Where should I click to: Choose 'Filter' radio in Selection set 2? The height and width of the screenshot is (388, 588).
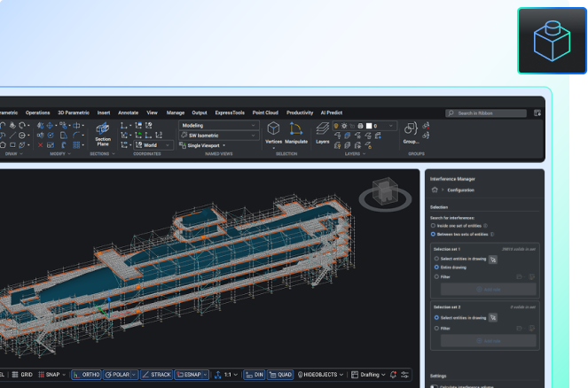pos(436,329)
